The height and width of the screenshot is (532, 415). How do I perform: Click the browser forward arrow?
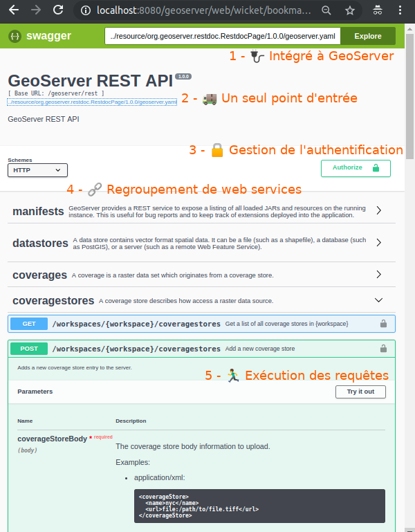[36, 10]
